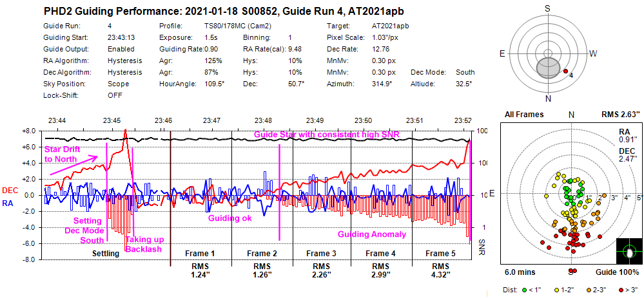
Task: Click the red sky position marker labeled 4
Action: tap(565, 71)
